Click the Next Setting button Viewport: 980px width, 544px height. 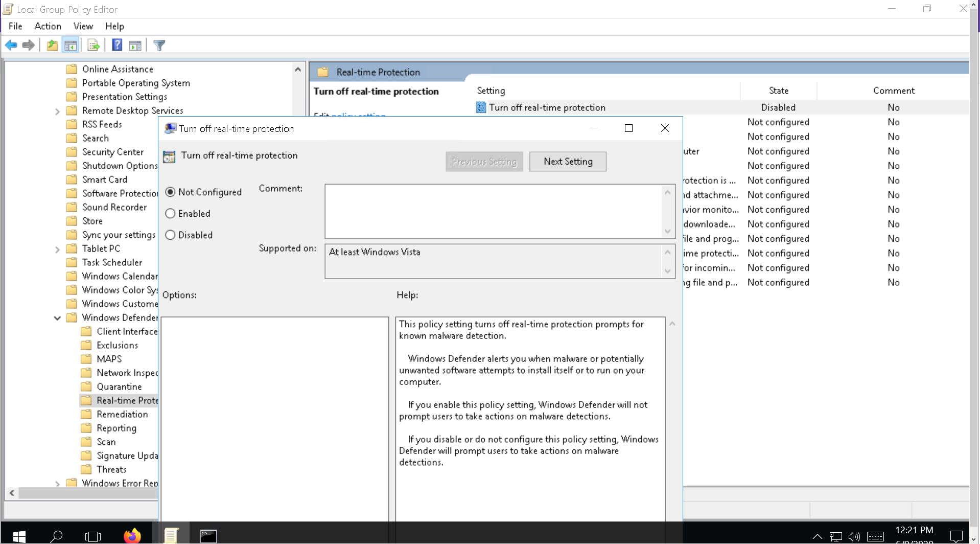pos(568,161)
